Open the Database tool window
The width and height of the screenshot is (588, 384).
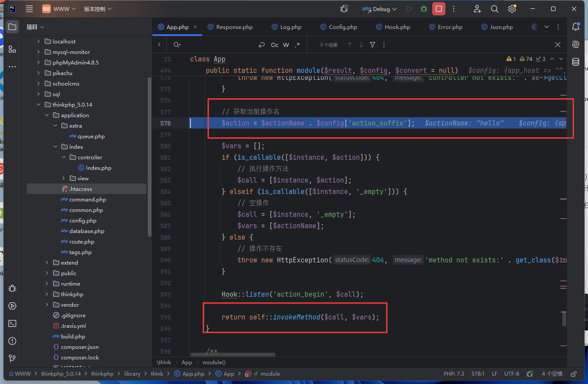tap(576, 62)
